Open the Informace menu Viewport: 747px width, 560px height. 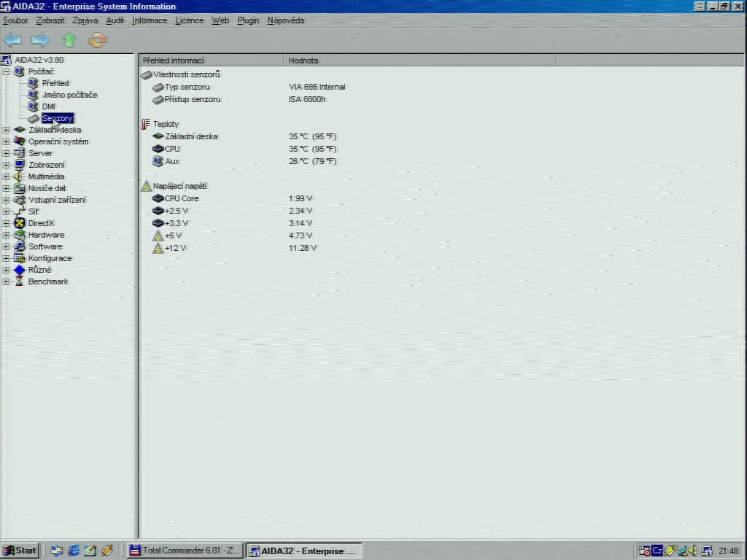coord(150,20)
